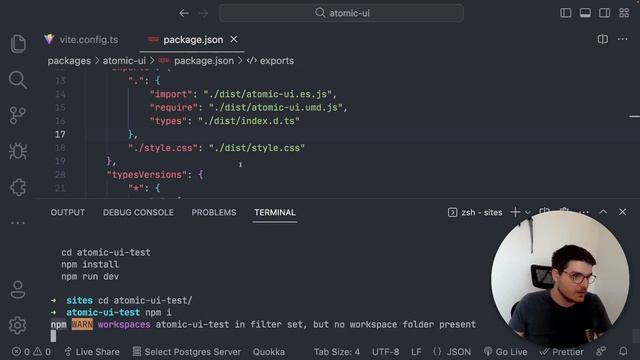Open the notifications bell
This screenshot has height=360, width=640.
(x=623, y=351)
